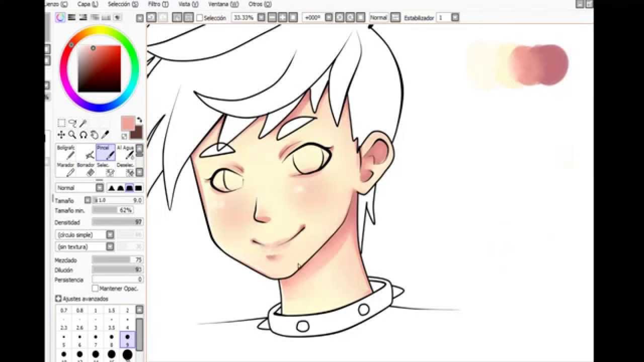
Task: Enable the Selección checkbox in toolbar
Action: click(x=200, y=18)
